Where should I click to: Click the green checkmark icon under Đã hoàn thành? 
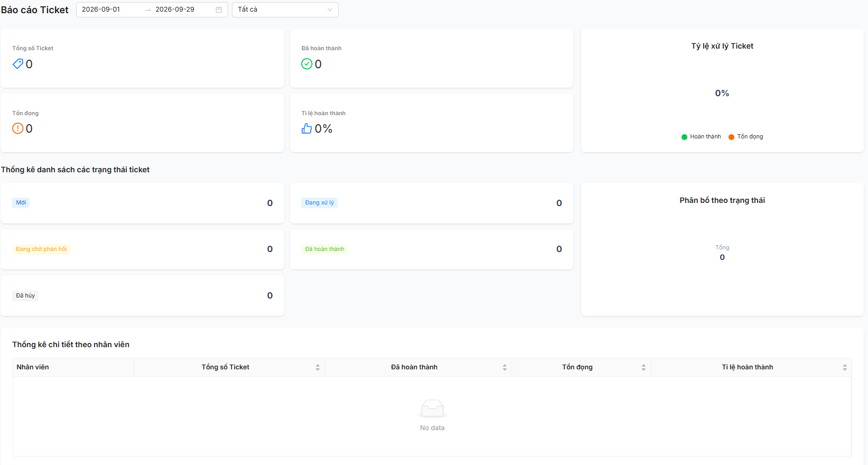pos(307,64)
